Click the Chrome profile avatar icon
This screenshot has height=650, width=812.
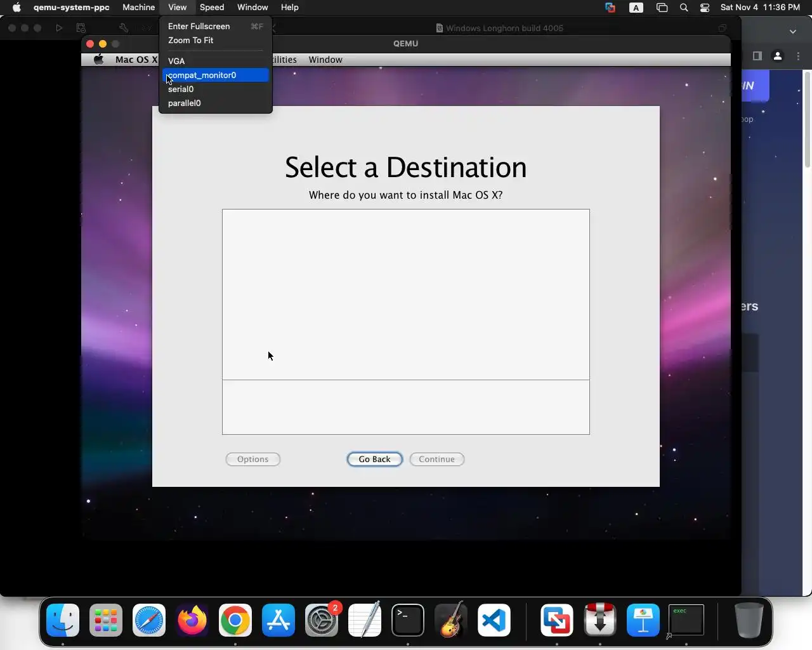coord(777,56)
